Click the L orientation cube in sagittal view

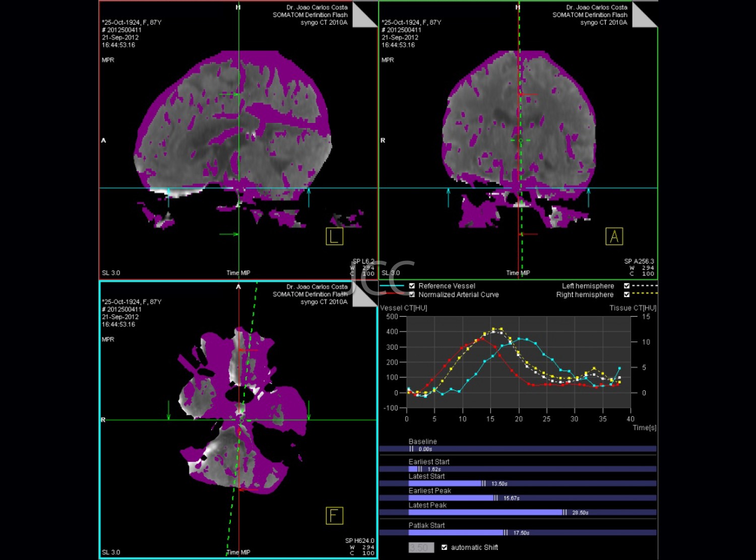click(335, 236)
